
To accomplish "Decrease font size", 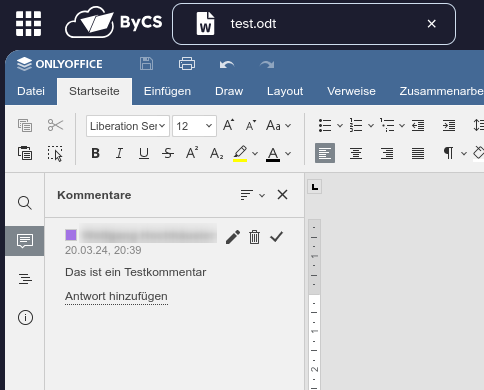I will tap(251, 125).
